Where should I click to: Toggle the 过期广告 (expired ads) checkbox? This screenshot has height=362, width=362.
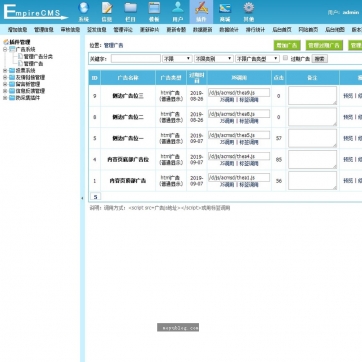tap(285, 58)
